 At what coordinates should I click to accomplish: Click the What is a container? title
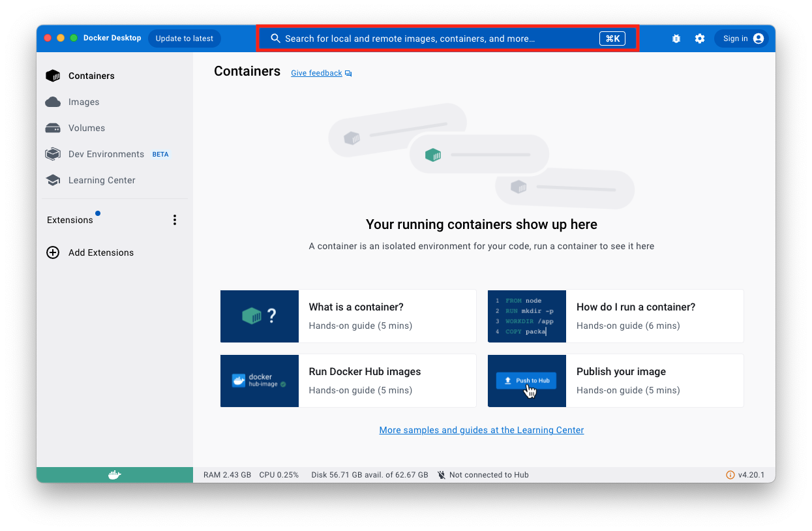[356, 307]
